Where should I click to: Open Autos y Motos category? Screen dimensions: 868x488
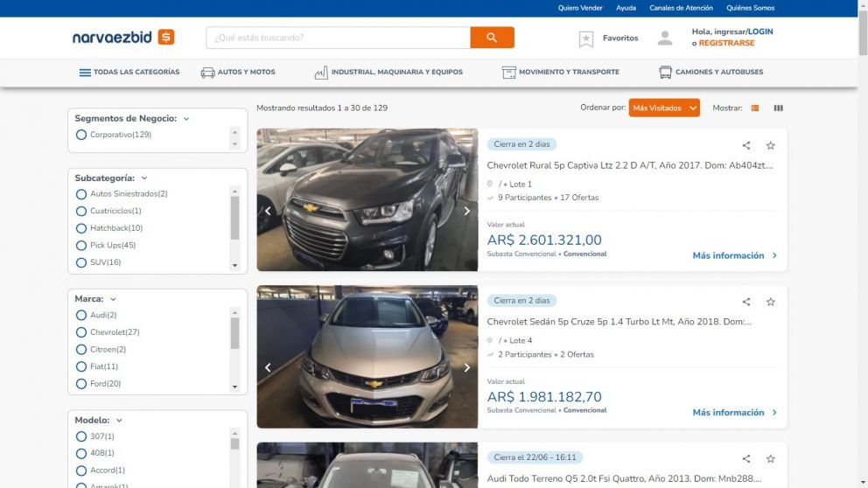click(x=238, y=73)
